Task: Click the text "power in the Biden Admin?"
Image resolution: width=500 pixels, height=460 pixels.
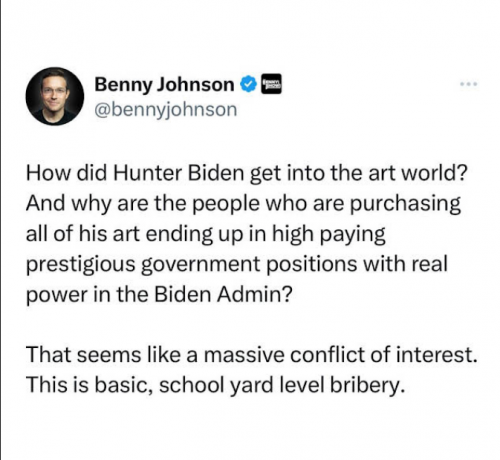Action: [x=159, y=294]
